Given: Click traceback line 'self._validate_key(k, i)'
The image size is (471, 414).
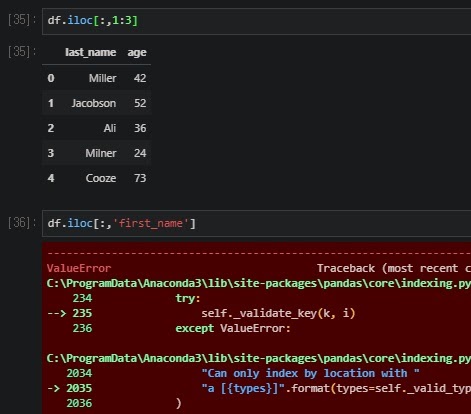Looking at the screenshot, I should coord(278,313).
